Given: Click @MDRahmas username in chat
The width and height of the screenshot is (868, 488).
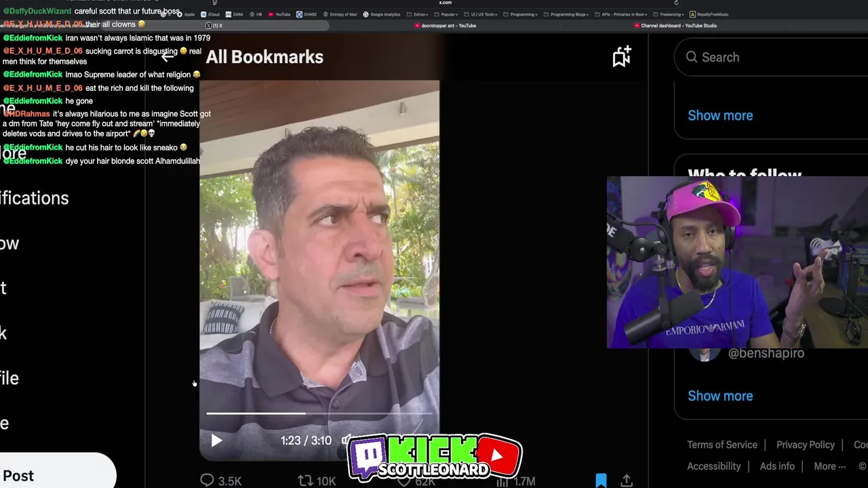Looking at the screenshot, I should (x=26, y=114).
